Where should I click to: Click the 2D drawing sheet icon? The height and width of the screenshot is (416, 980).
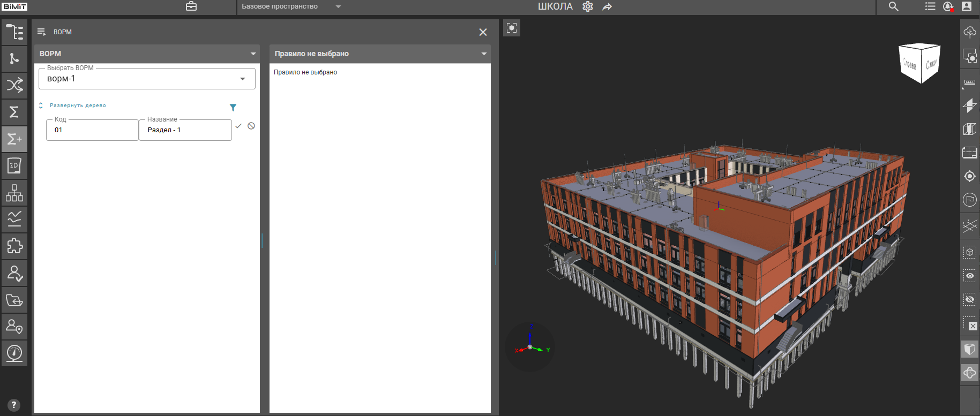(14, 166)
